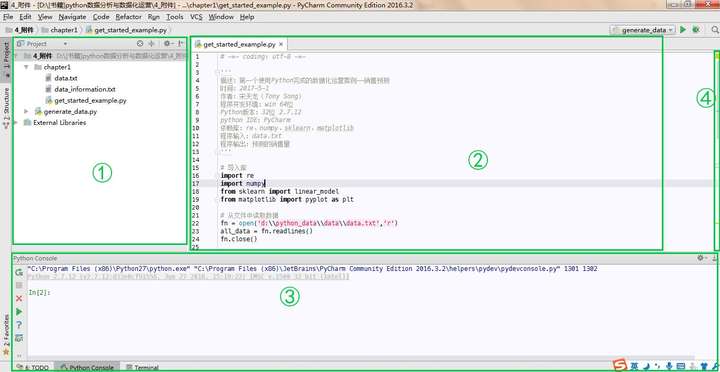This screenshot has height=372, width=720.
Task: Click the English (英) input mode tray indicator
Action: click(635, 366)
